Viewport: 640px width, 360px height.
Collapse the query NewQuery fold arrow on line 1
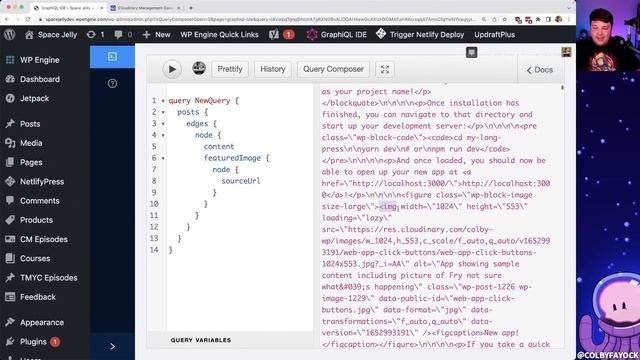tap(163, 101)
